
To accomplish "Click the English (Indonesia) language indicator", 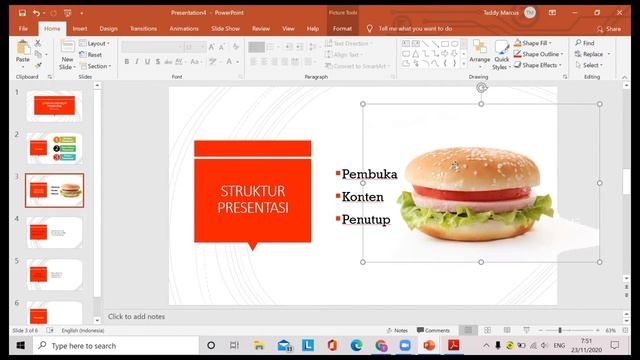I will pyautogui.click(x=83, y=330).
